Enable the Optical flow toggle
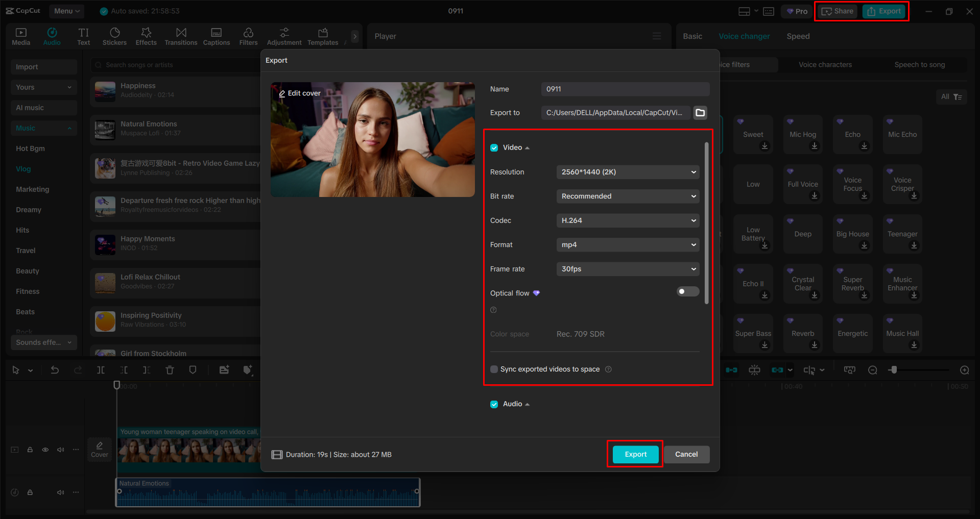Screen dimensions: 980x519 point(687,291)
